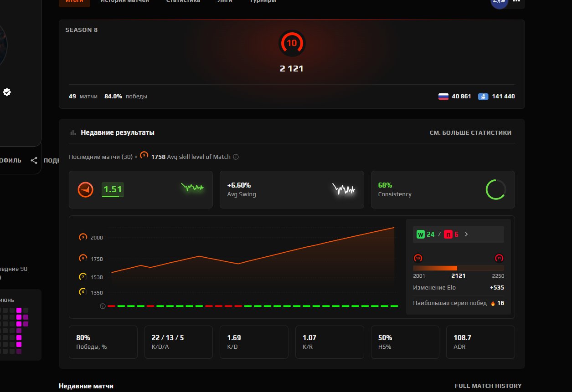Image resolution: width=572 pixels, height=392 pixels.
Task: Open FULL MATCH HISTORY link
Action: point(488,386)
